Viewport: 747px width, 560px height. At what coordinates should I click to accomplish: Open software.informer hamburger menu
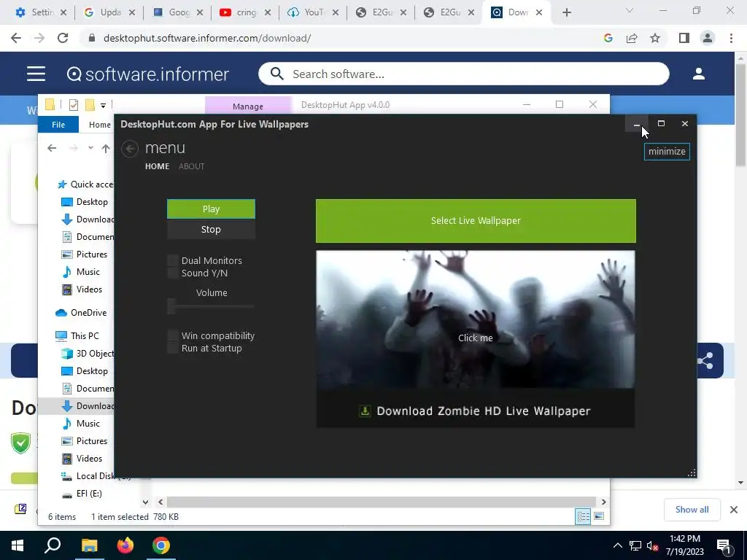36,74
